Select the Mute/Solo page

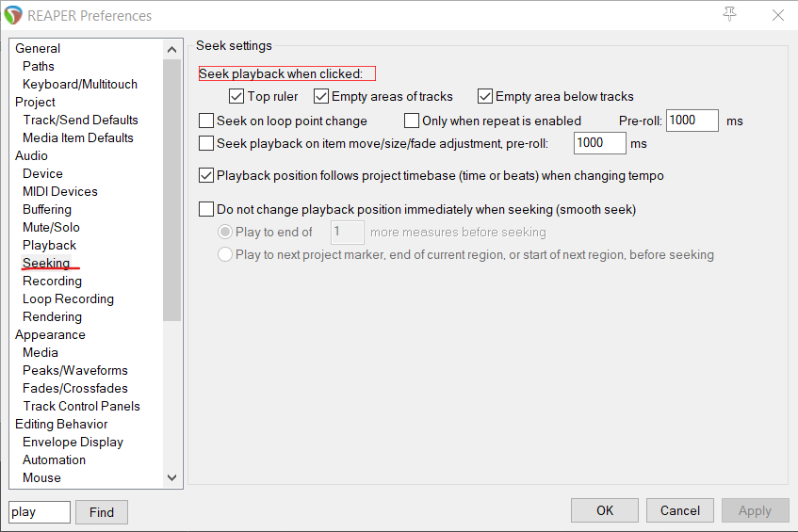[51, 227]
